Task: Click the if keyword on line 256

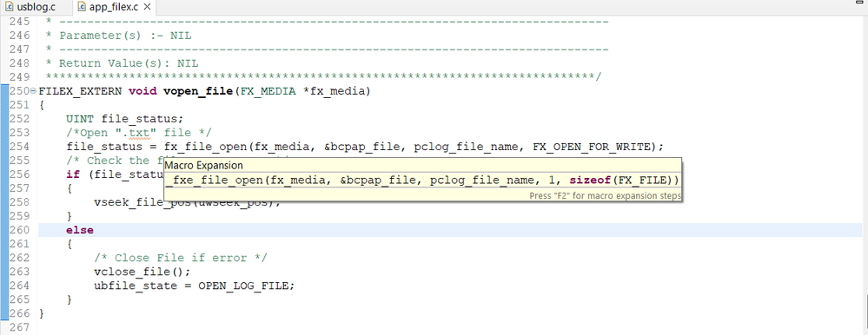Action: [73, 174]
